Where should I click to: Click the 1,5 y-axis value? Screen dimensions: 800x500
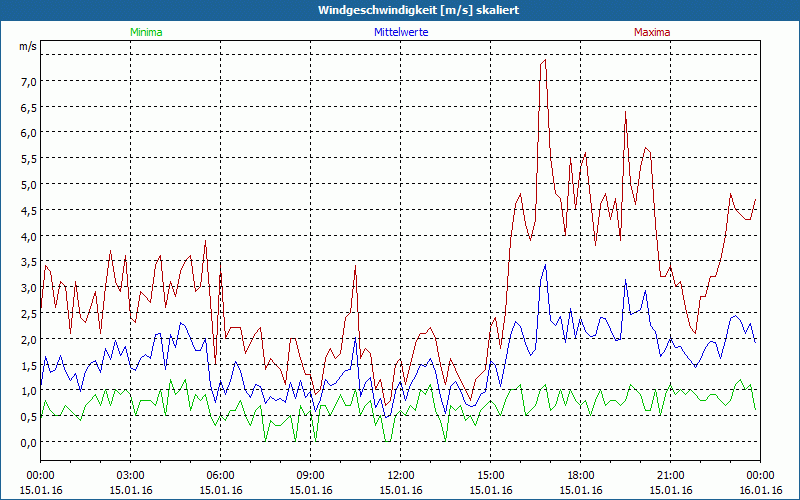coord(28,365)
